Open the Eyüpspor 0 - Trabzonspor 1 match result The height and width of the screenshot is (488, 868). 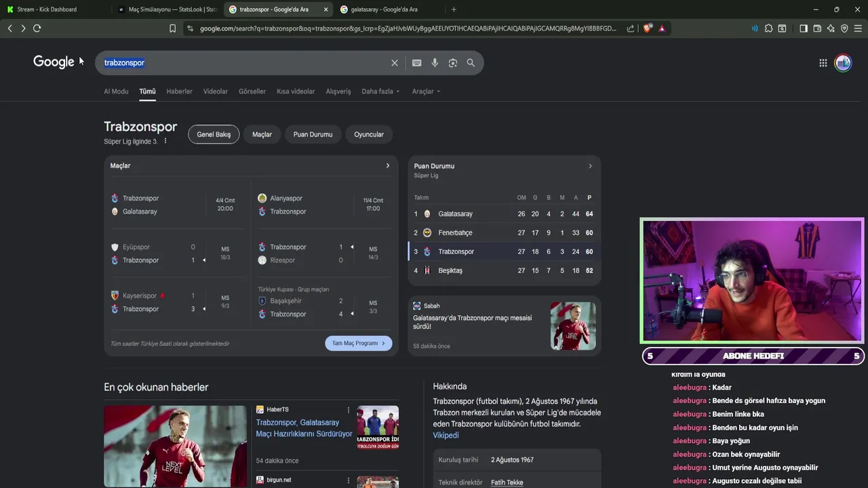point(178,253)
